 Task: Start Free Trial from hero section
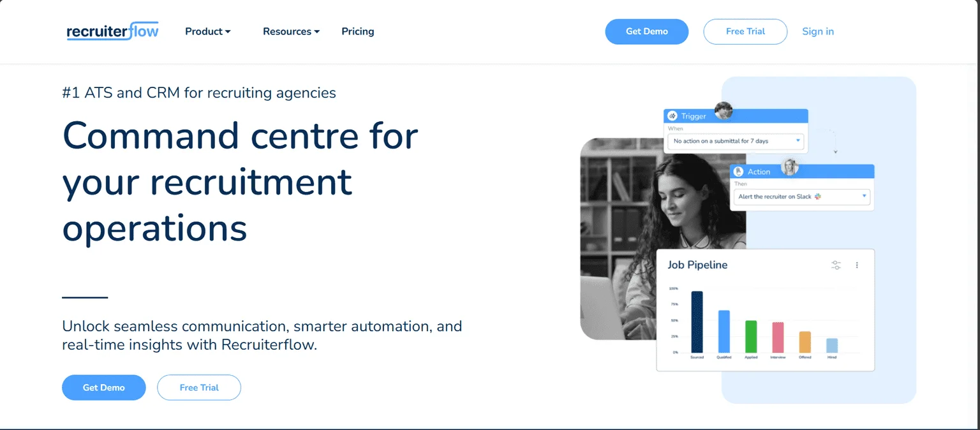point(199,387)
